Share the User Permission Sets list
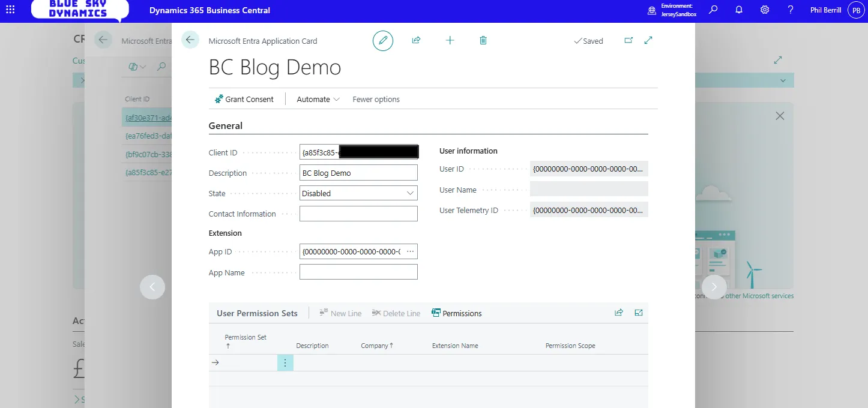This screenshot has width=868, height=408. (x=619, y=313)
